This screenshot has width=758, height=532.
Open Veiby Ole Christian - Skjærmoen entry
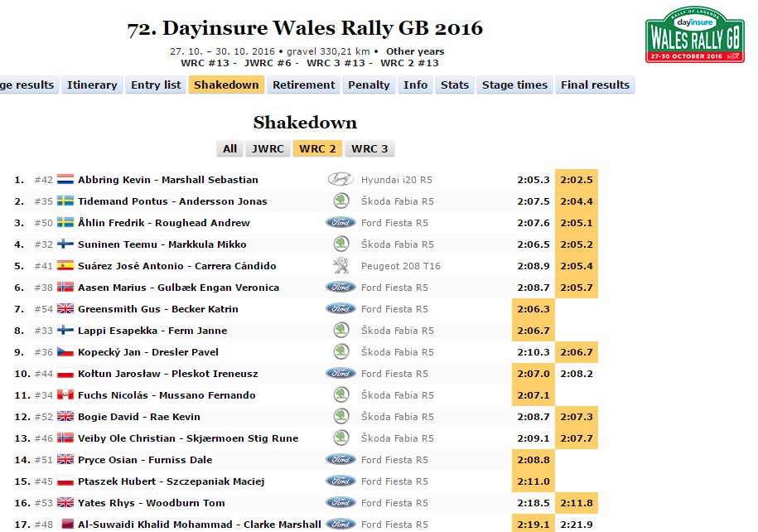coord(188,438)
